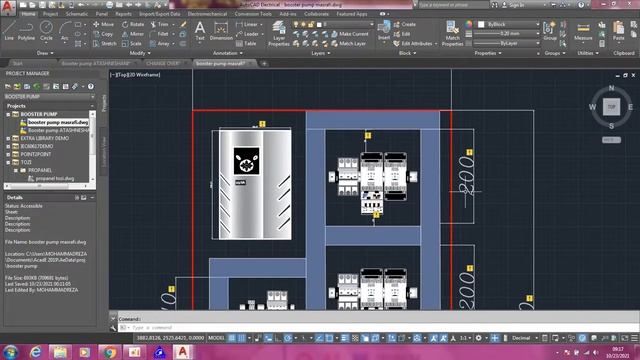Image resolution: width=640 pixels, height=360 pixels.
Task: Click the Group tool
Action: [x=550, y=31]
